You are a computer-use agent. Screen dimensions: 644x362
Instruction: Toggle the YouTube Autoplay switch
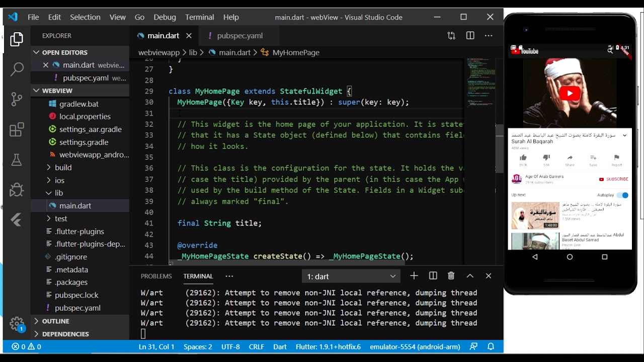click(622, 195)
